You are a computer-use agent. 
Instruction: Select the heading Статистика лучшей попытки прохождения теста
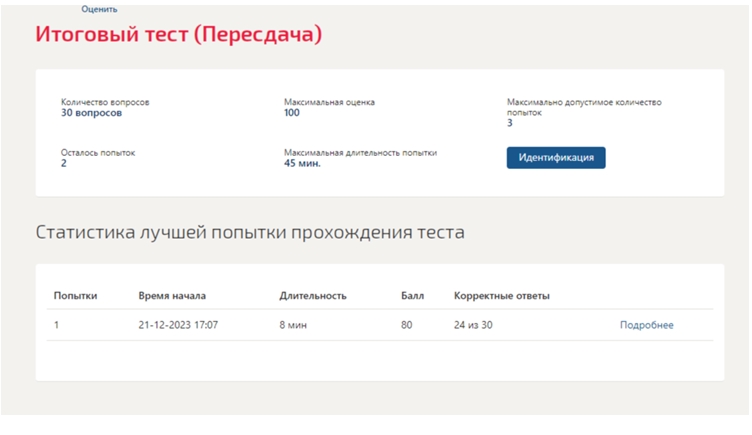(250, 232)
